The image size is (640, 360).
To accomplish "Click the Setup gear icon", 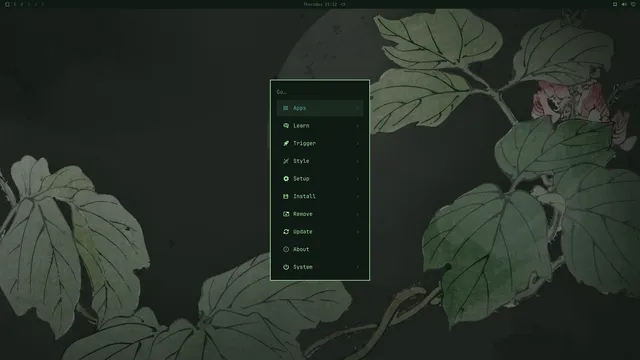I will click(x=286, y=179).
